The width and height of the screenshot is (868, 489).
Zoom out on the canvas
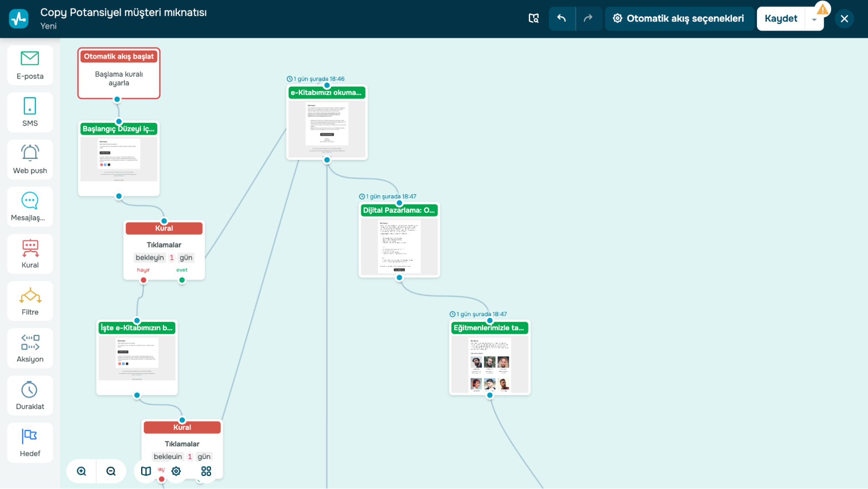[x=111, y=471]
